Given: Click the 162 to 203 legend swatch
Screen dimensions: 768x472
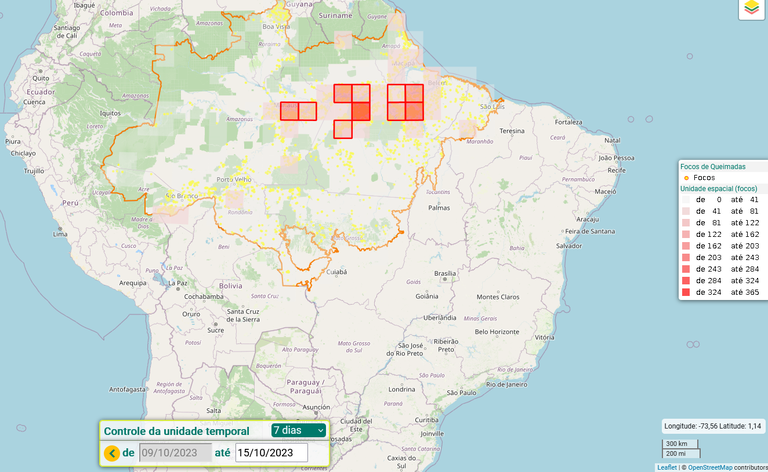Looking at the screenshot, I should pos(686,246).
